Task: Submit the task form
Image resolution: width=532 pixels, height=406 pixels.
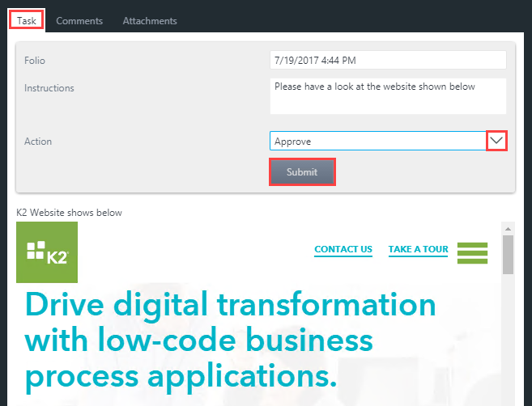Action: [x=302, y=171]
